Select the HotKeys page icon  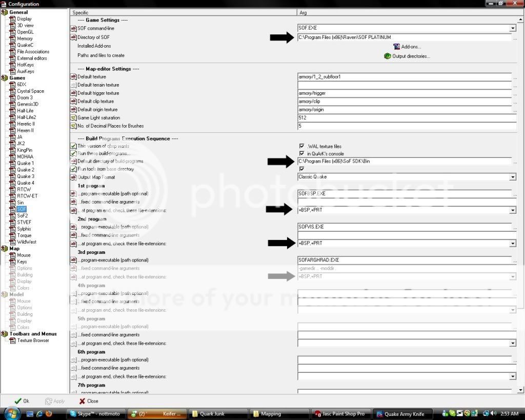pos(12,65)
